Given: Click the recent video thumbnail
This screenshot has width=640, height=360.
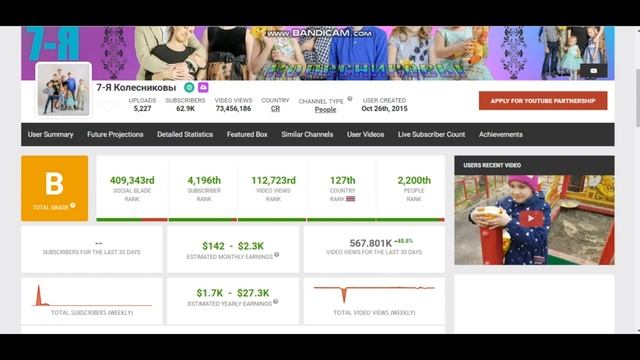Looking at the screenshot, I should (x=534, y=220).
